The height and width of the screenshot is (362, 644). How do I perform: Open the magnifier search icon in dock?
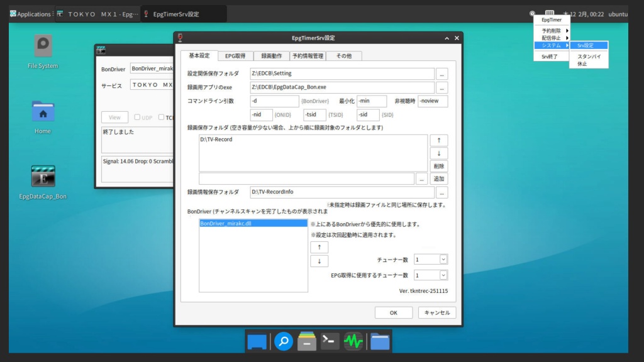pos(283,341)
